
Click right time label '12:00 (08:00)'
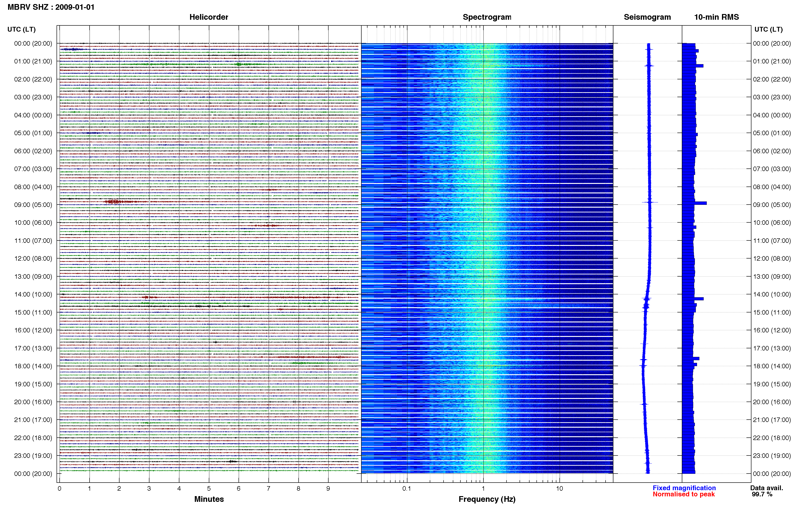pos(772,258)
